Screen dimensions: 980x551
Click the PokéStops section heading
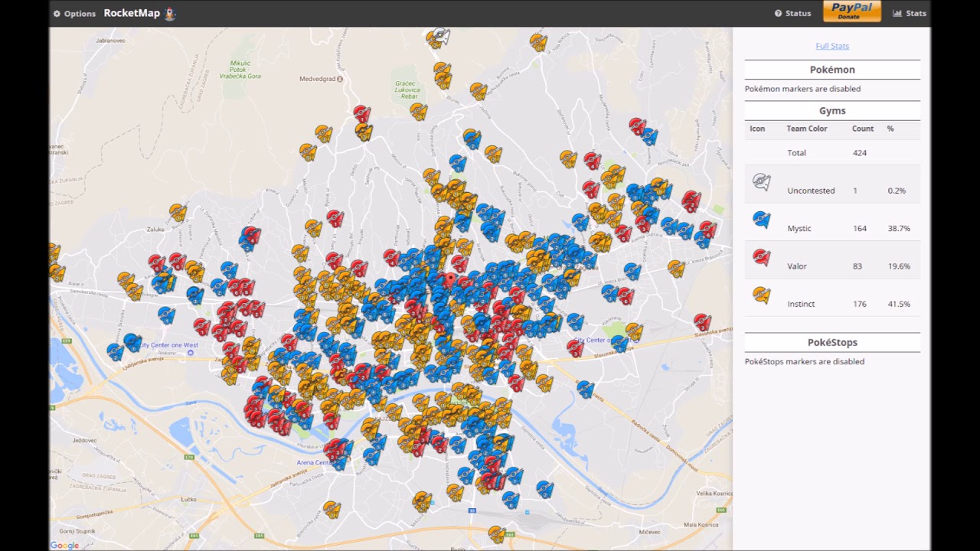(x=832, y=343)
